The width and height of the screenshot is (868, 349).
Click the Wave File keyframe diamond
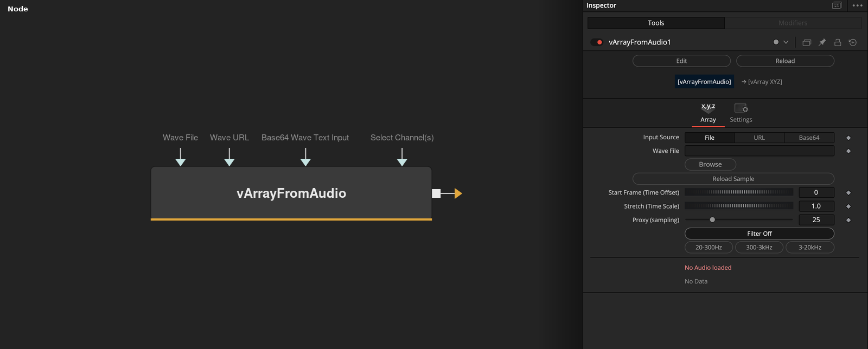tap(848, 151)
